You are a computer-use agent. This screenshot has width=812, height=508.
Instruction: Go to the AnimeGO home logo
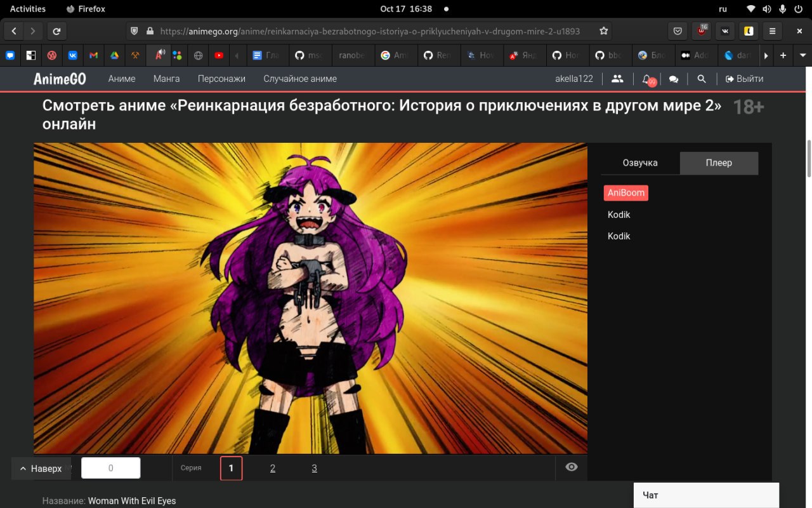(60, 79)
